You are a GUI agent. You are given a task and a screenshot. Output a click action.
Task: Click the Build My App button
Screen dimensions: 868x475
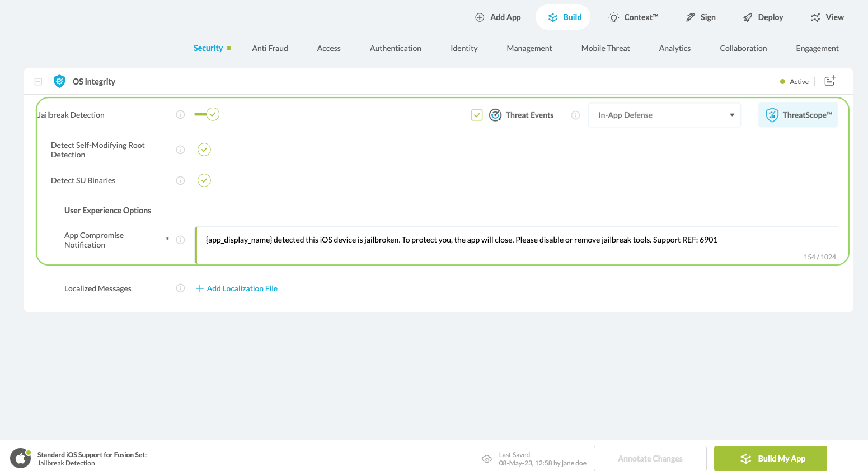(x=770, y=459)
